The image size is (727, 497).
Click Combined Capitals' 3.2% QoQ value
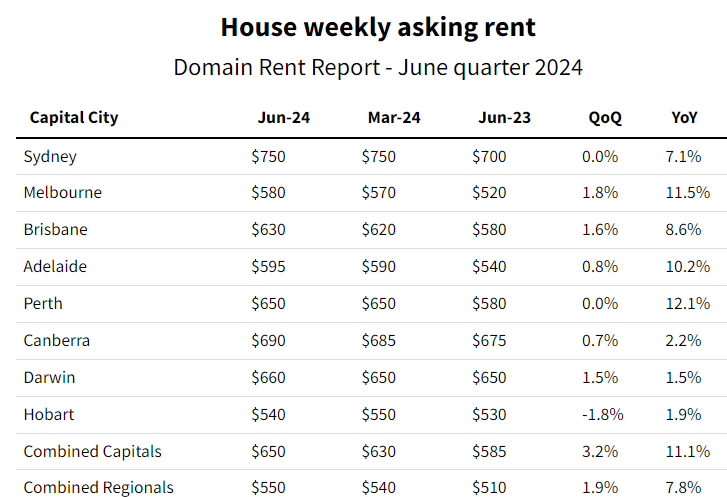pyautogui.click(x=600, y=451)
